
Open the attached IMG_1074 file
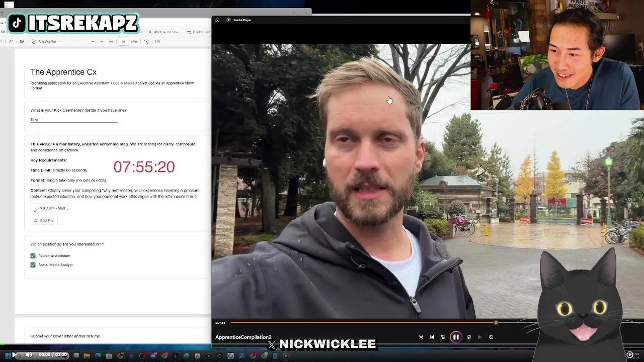pos(50,209)
